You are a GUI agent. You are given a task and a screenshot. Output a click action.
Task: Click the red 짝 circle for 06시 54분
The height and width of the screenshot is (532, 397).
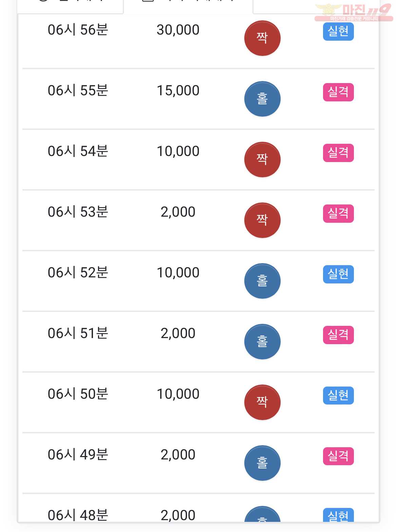262,160
